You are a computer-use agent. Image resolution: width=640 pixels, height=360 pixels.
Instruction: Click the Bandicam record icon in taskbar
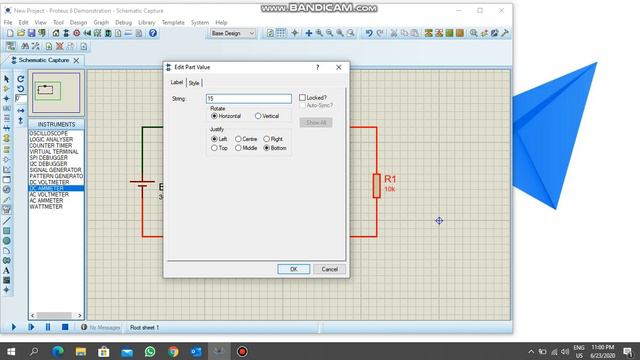pos(242,351)
